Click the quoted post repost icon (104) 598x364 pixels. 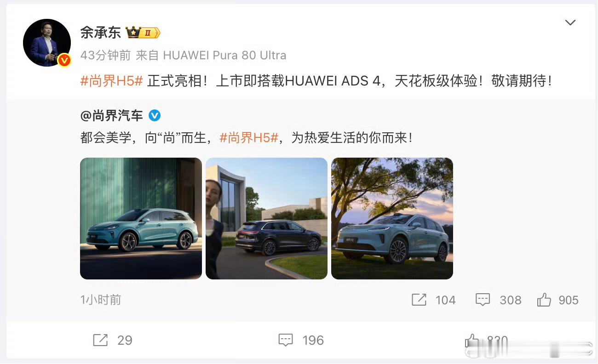tap(419, 300)
